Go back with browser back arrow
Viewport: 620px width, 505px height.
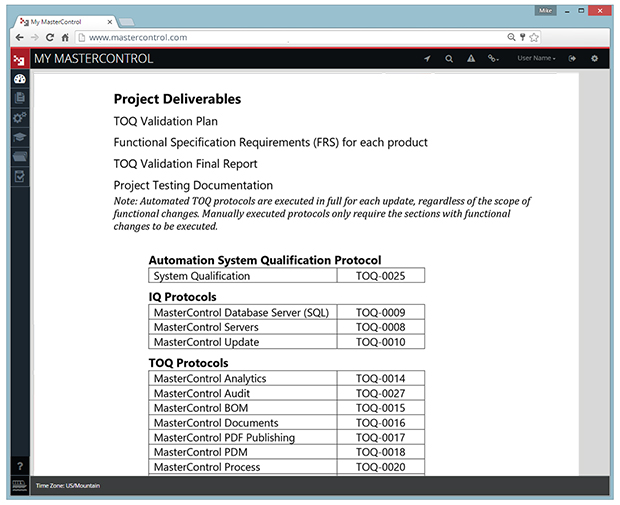tap(19, 38)
